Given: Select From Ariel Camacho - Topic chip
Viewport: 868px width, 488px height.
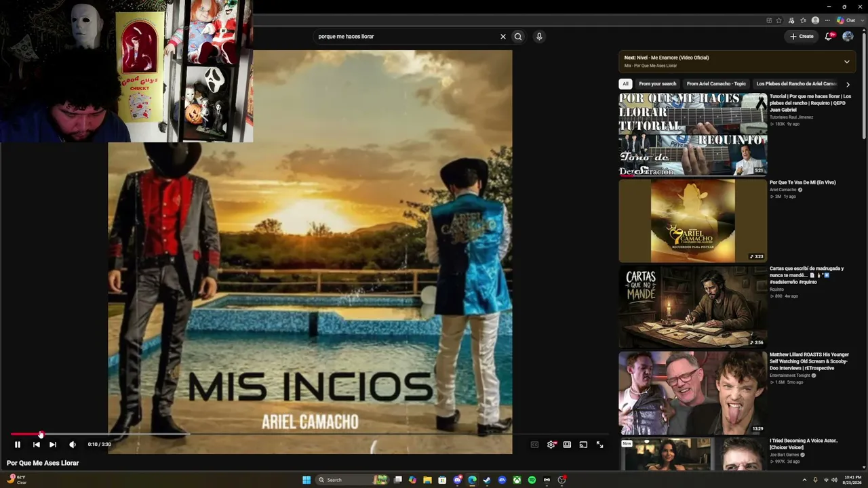Looking at the screenshot, I should (x=716, y=84).
